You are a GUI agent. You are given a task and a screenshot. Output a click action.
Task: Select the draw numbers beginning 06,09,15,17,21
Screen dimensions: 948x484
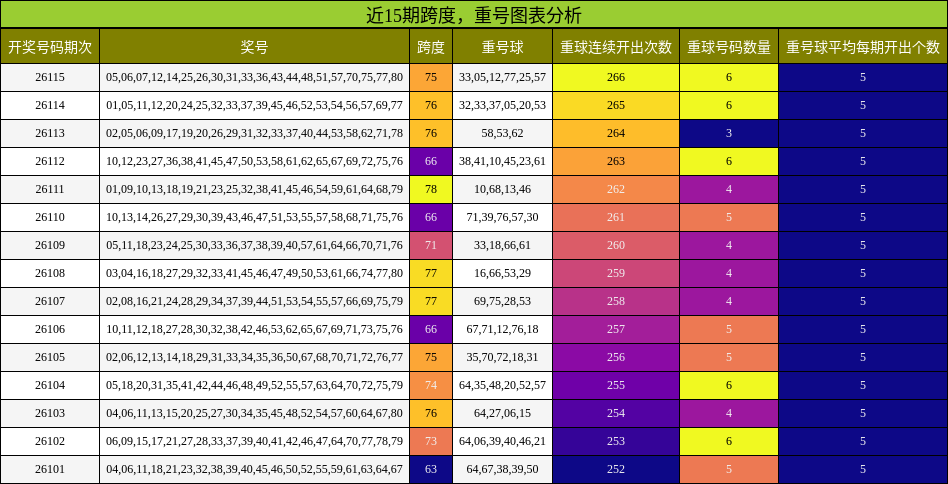point(254,441)
